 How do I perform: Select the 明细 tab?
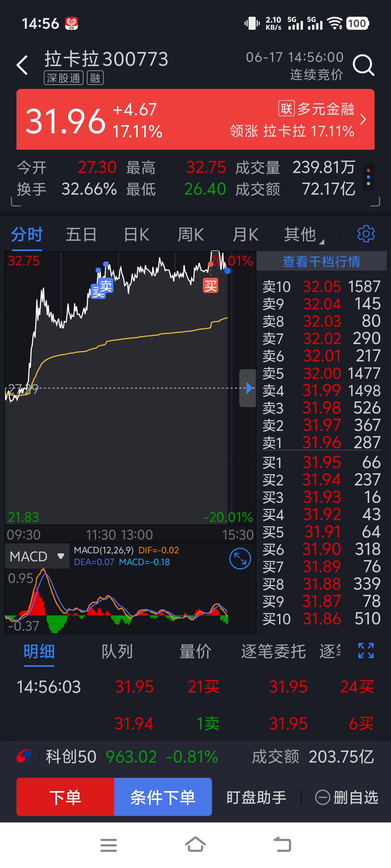point(39,651)
